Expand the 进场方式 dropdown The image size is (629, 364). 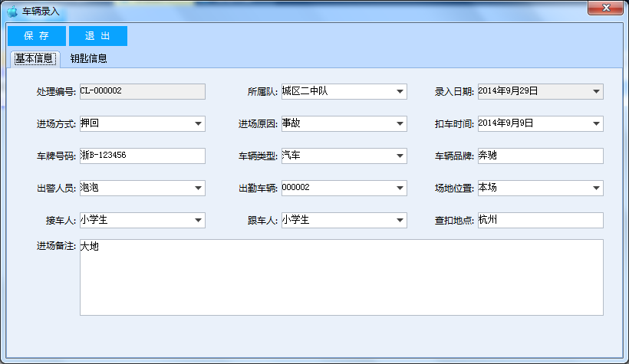click(198, 124)
